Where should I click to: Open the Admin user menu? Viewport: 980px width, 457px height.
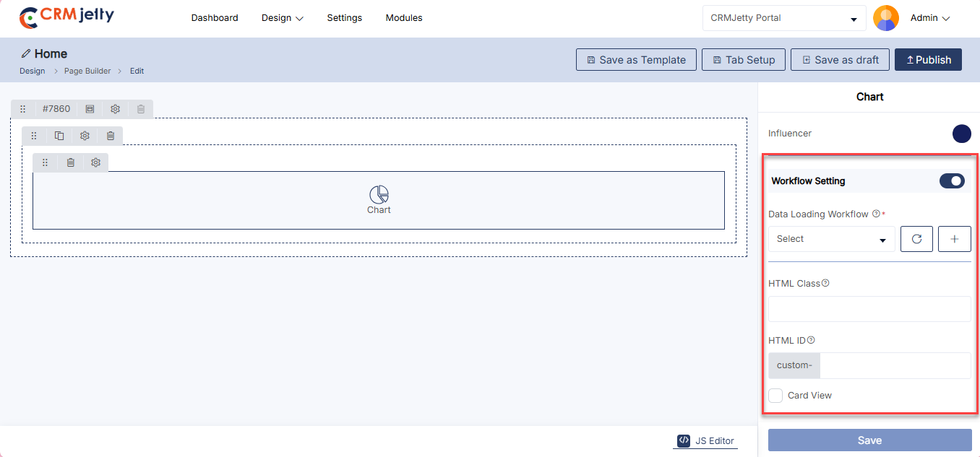(x=929, y=18)
